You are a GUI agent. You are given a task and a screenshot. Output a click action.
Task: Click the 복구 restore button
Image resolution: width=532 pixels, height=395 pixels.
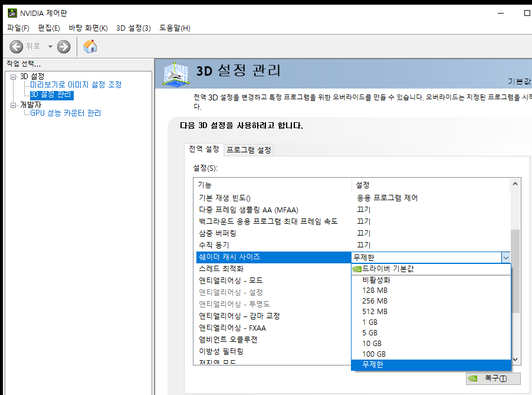pos(493,378)
